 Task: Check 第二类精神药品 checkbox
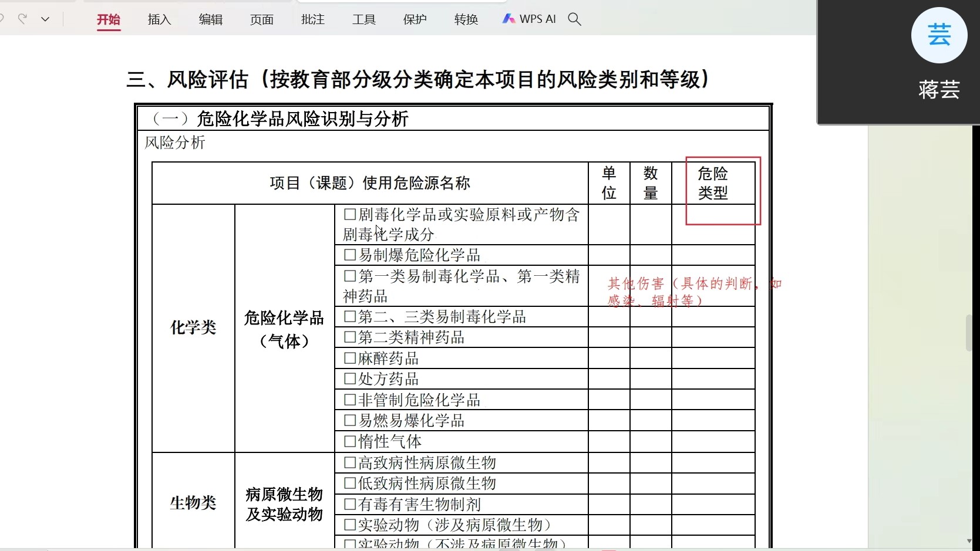click(350, 337)
